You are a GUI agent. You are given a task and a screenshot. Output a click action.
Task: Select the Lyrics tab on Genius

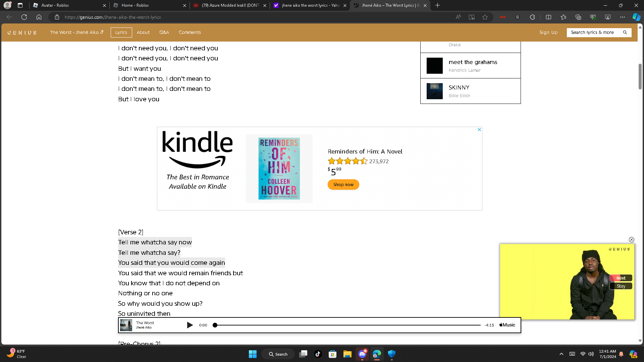coord(121,33)
